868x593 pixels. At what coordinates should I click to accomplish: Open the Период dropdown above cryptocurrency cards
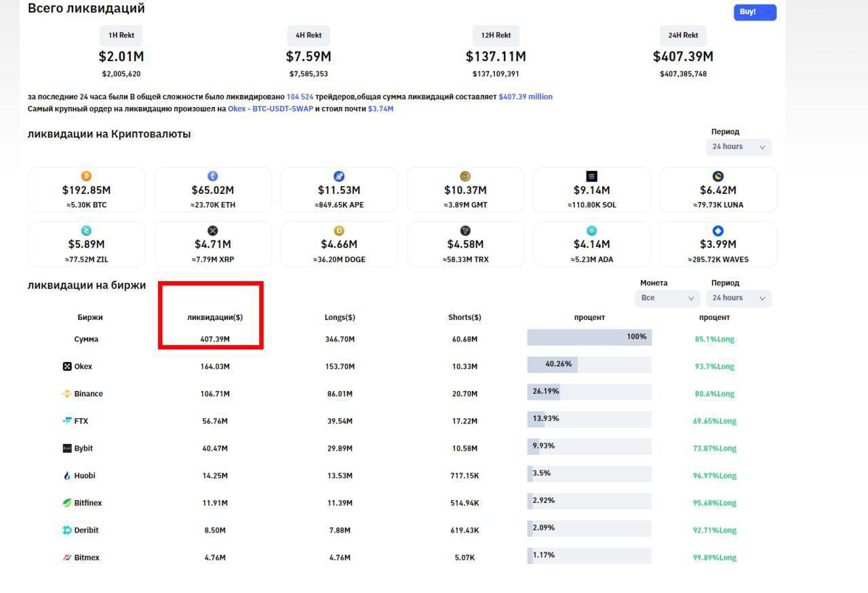[738, 147]
